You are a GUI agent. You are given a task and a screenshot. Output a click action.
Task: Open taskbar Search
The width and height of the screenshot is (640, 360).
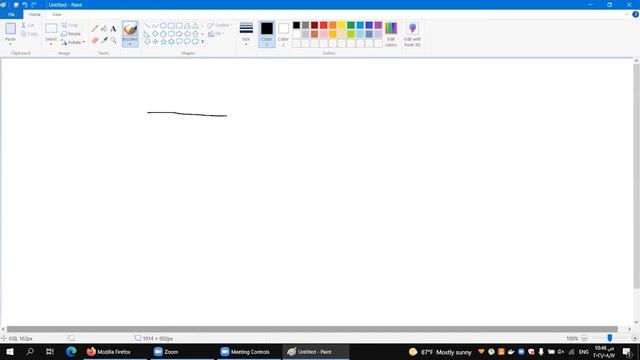[29, 351]
